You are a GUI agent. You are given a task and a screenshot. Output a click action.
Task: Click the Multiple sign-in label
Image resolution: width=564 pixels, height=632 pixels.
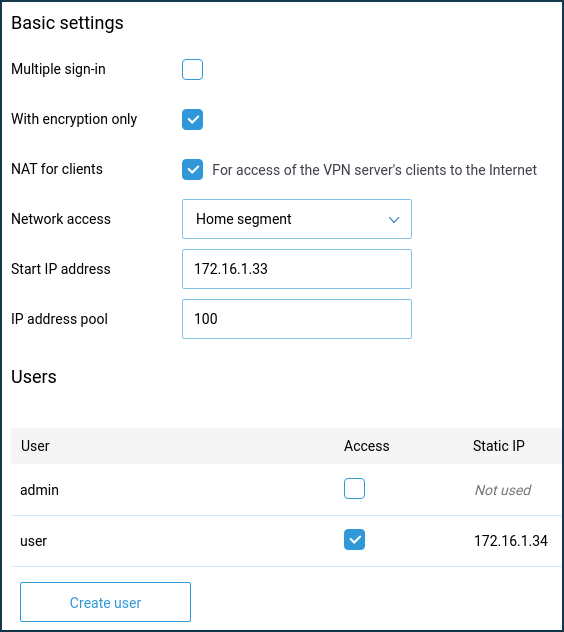[x=58, y=69]
